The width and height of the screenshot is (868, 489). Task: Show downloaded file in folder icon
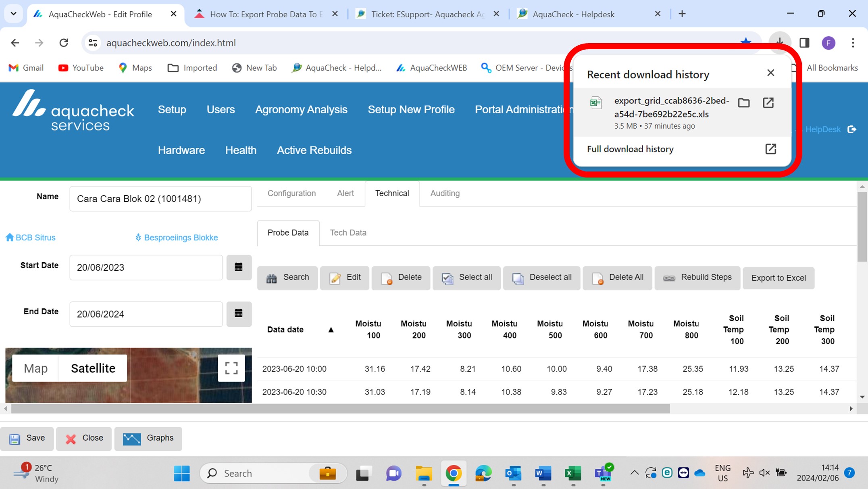tap(744, 103)
